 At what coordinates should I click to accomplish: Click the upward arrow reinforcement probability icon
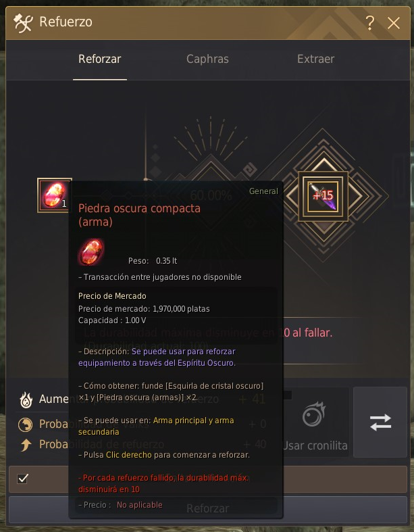(26, 445)
